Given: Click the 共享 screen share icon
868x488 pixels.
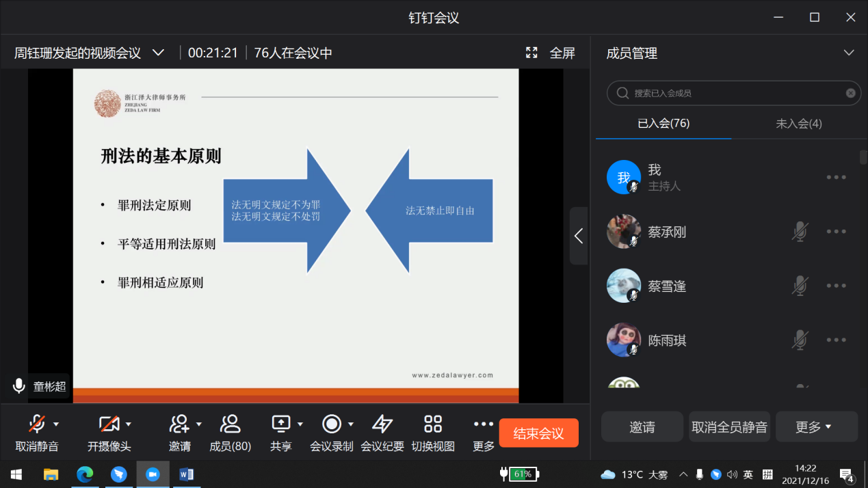Looking at the screenshot, I should [x=281, y=424].
